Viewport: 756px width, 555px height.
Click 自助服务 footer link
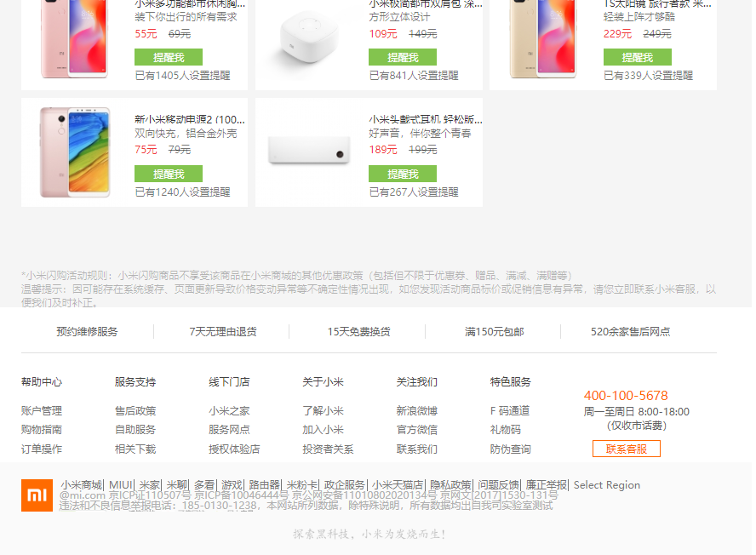pos(135,430)
